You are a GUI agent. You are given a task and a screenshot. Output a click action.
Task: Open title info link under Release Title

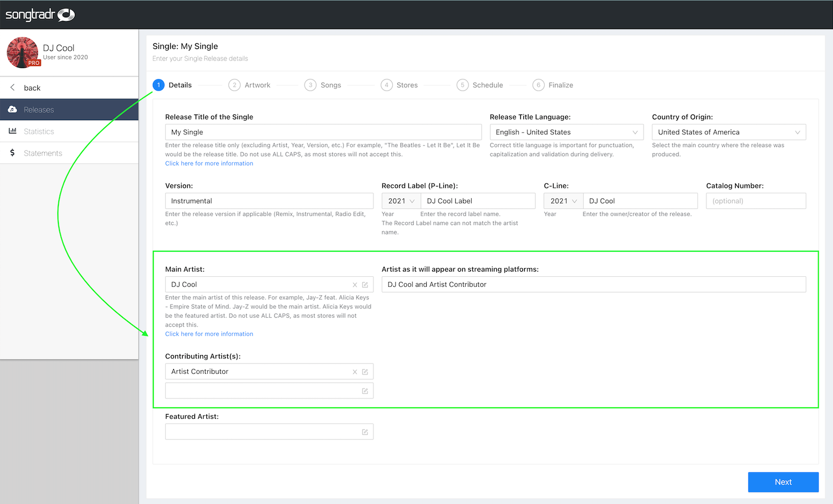[x=209, y=163]
